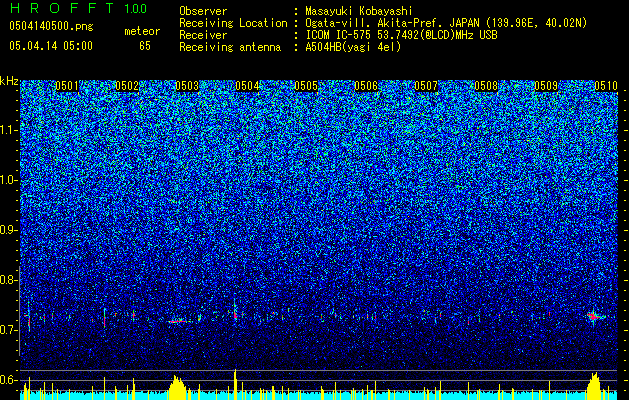The height and width of the screenshot is (400, 629).
Task: Click the 0.7 kHz frequency axis label
Action: click(x=8, y=330)
